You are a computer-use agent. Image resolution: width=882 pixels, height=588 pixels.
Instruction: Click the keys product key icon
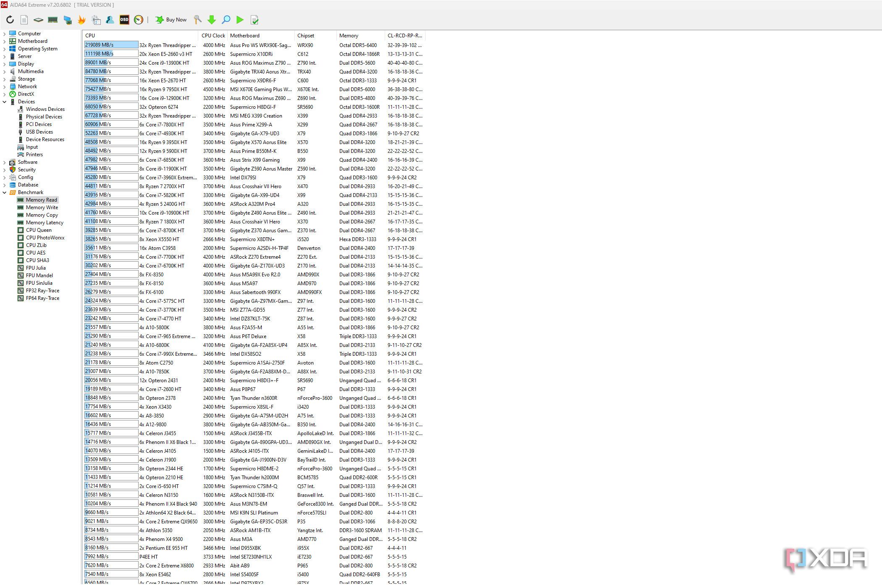(x=197, y=20)
